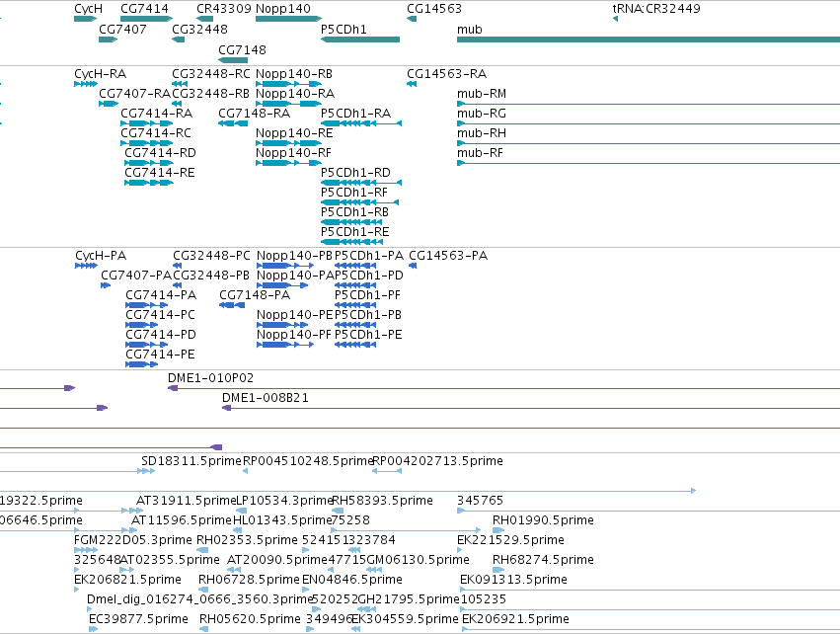Click the Nopp140 gene label
840x634 pixels.
(283, 9)
